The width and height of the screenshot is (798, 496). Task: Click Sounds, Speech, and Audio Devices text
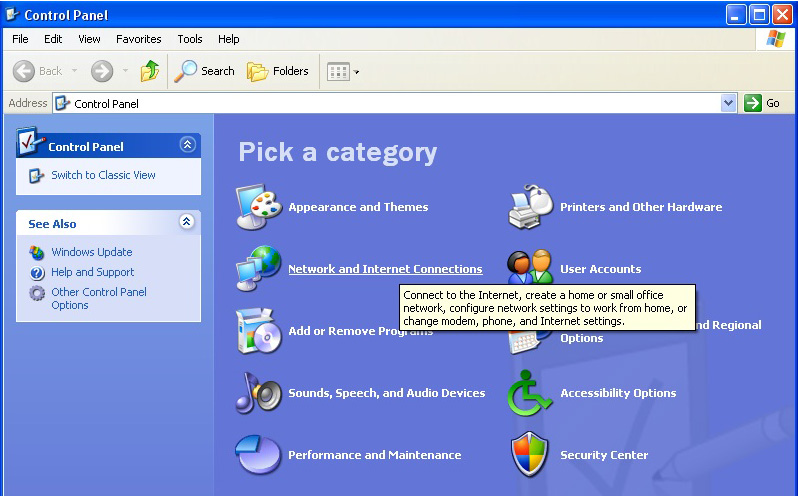click(x=387, y=393)
